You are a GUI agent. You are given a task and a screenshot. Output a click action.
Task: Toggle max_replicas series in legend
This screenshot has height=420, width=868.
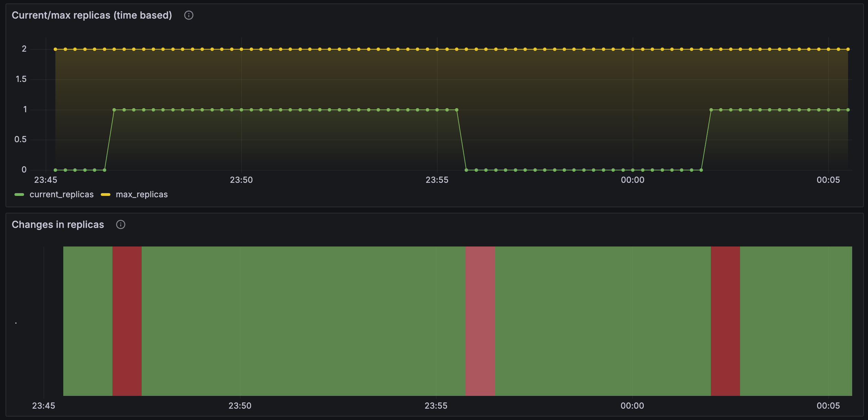(141, 195)
